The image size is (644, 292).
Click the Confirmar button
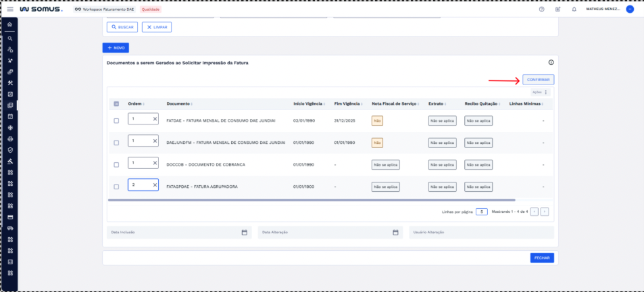point(538,80)
